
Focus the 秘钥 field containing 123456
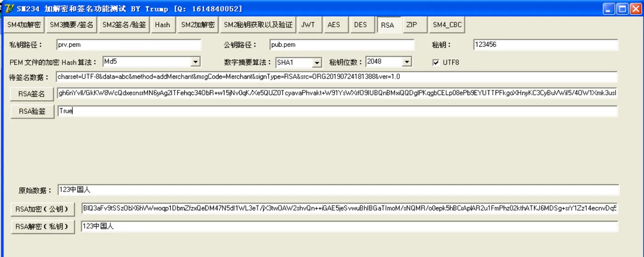pos(546,45)
